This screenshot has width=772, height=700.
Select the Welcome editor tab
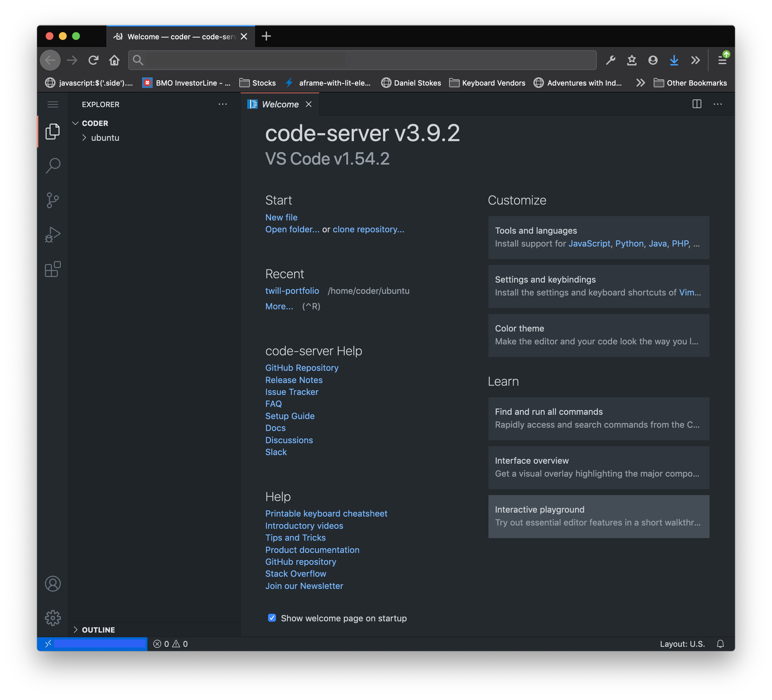click(x=280, y=104)
